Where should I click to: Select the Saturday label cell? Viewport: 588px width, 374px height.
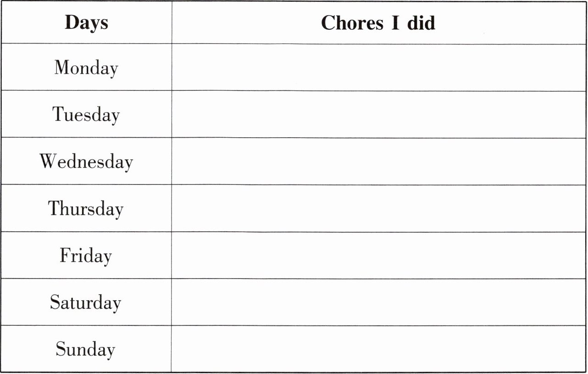point(86,302)
